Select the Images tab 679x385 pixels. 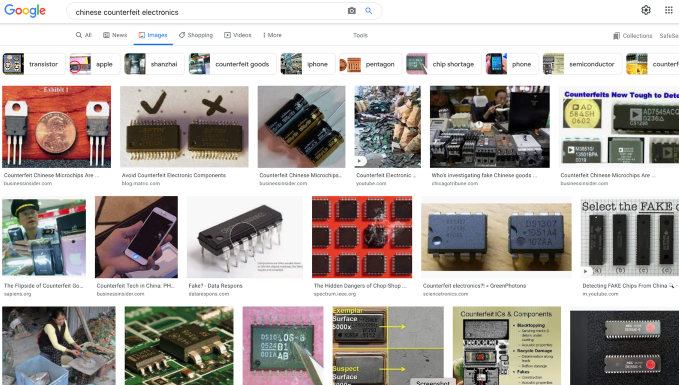(x=153, y=35)
